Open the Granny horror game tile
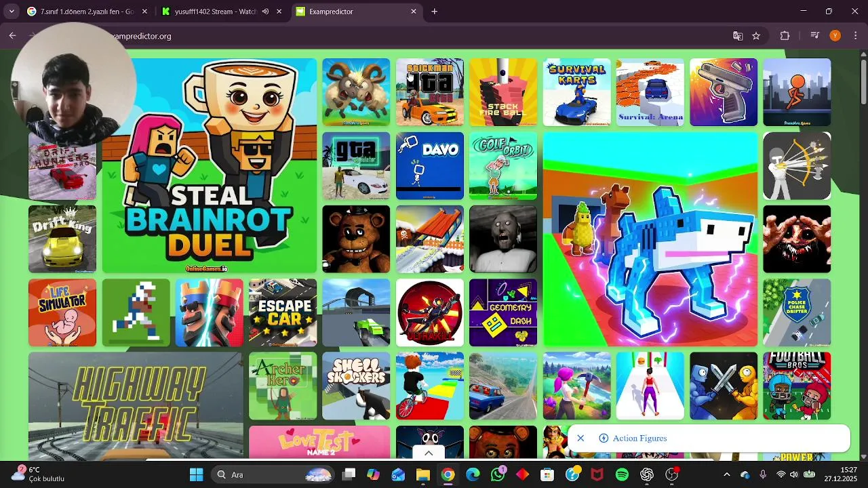This screenshot has height=488, width=868. (x=503, y=239)
